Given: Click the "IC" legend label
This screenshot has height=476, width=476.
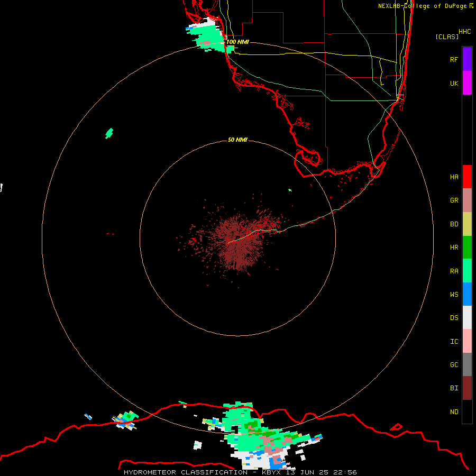Looking at the screenshot, I should click(x=454, y=342).
